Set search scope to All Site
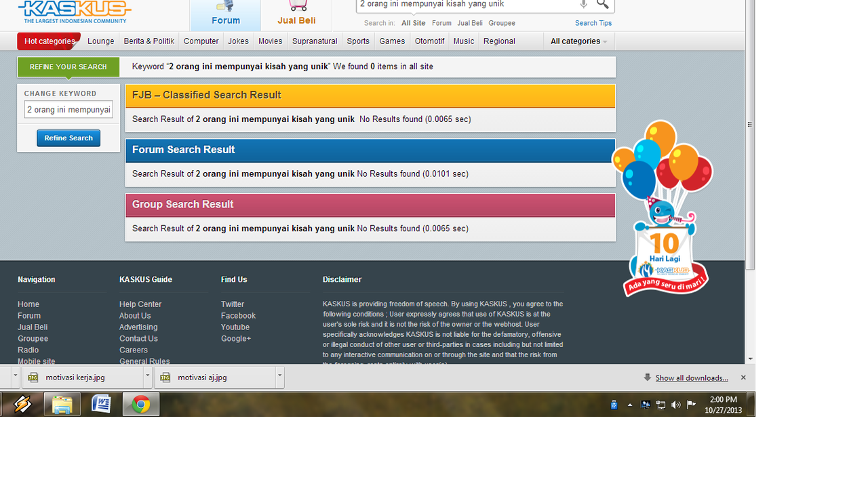The height and width of the screenshot is (488, 868). (414, 23)
